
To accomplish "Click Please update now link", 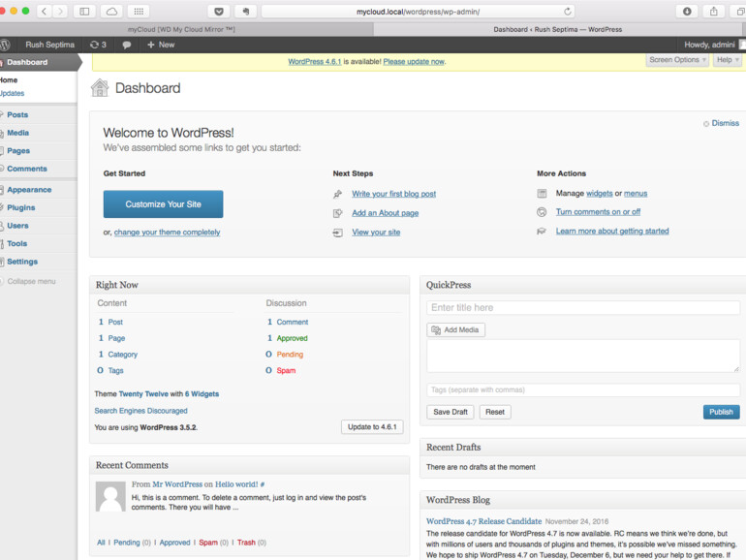I will click(x=414, y=62).
